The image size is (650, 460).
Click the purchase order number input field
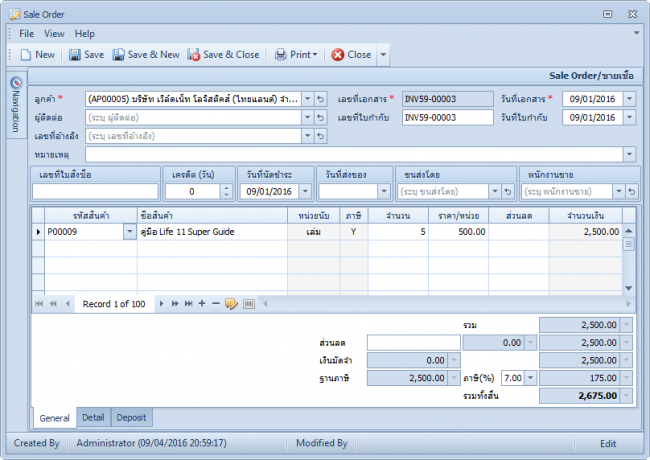pyautogui.click(x=95, y=191)
